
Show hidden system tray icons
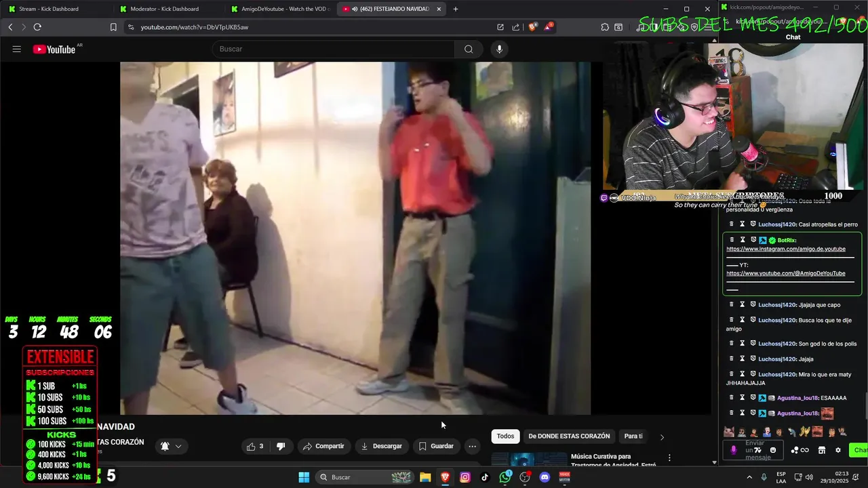point(749,477)
